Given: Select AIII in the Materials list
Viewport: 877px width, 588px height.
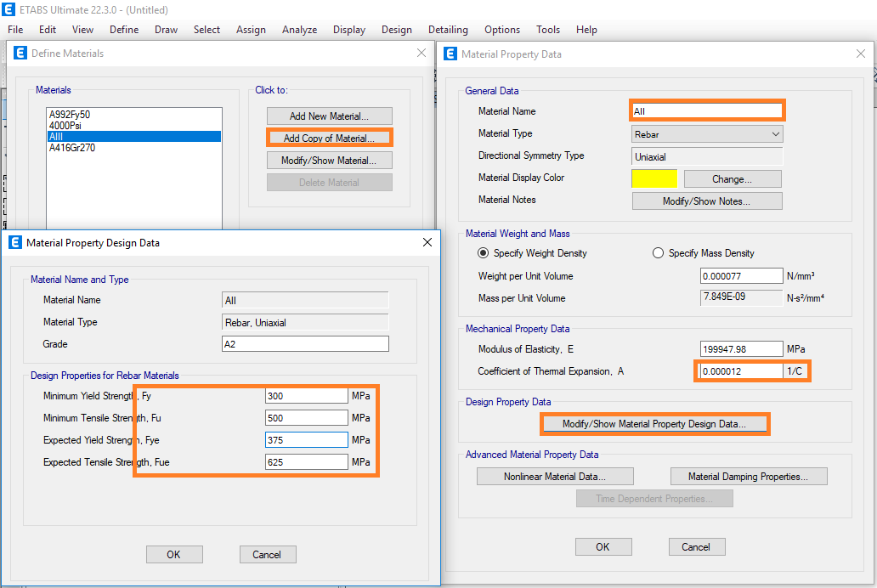Looking at the screenshot, I should (134, 137).
